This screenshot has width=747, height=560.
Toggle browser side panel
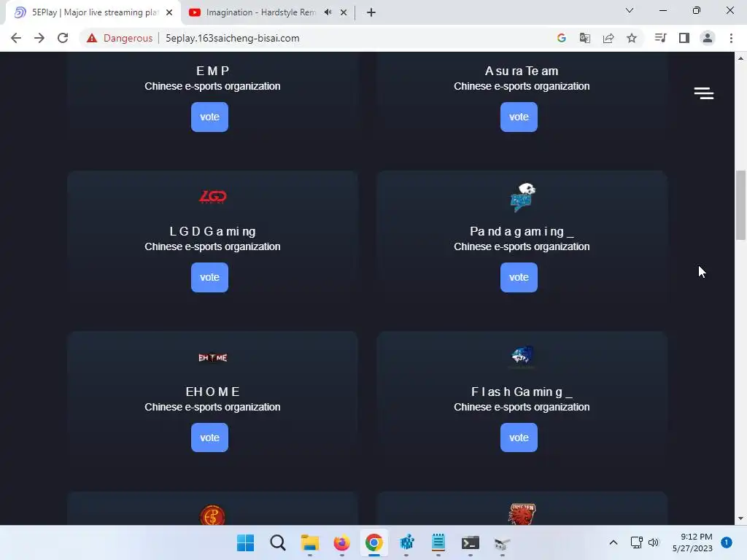click(x=684, y=38)
